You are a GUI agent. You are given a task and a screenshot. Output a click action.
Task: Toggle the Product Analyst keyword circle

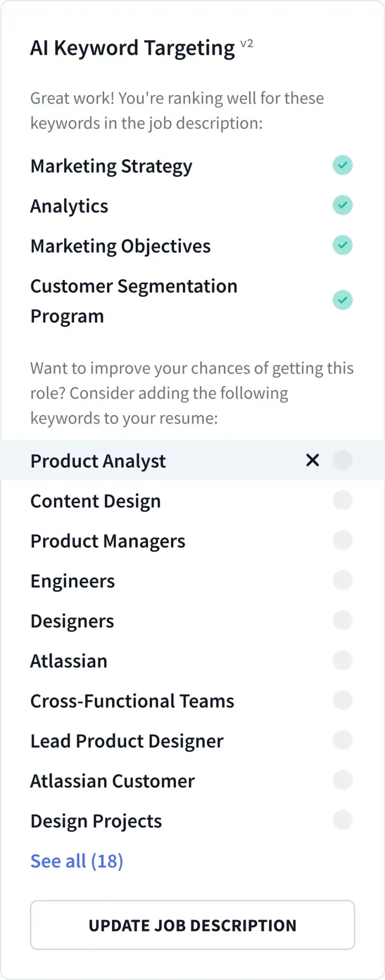click(343, 460)
